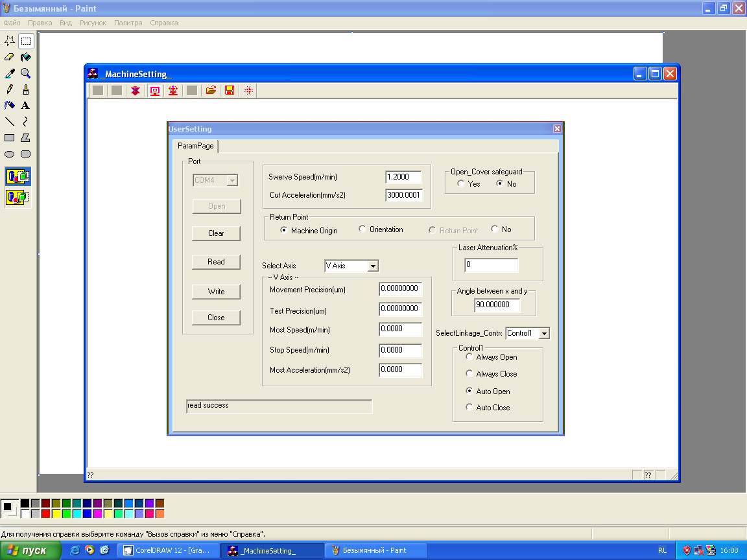
Task: Select the Ellipse shape tool
Action: (x=10, y=154)
